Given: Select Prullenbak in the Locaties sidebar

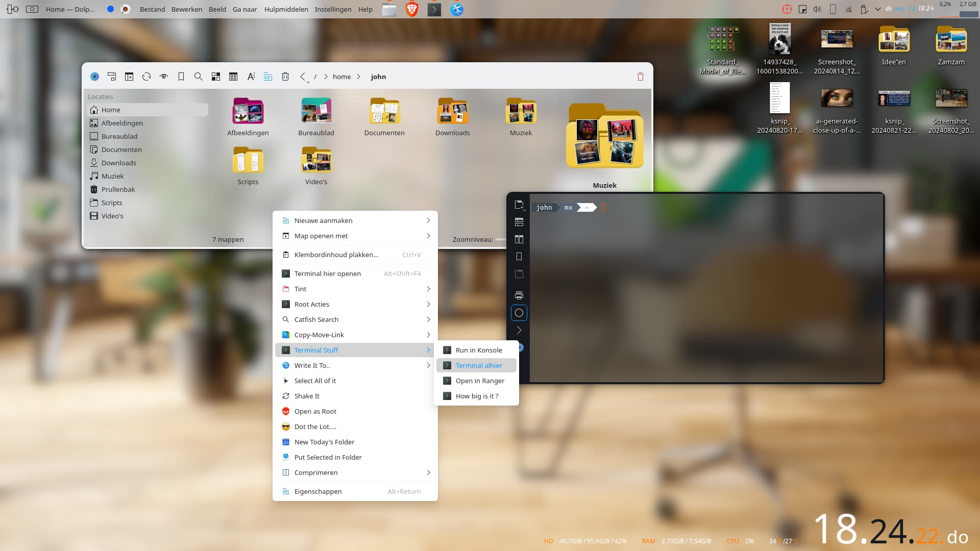Looking at the screenshot, I should 148,189.
